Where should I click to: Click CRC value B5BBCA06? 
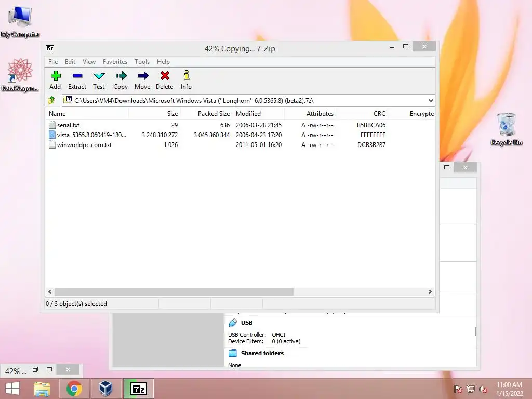click(371, 125)
